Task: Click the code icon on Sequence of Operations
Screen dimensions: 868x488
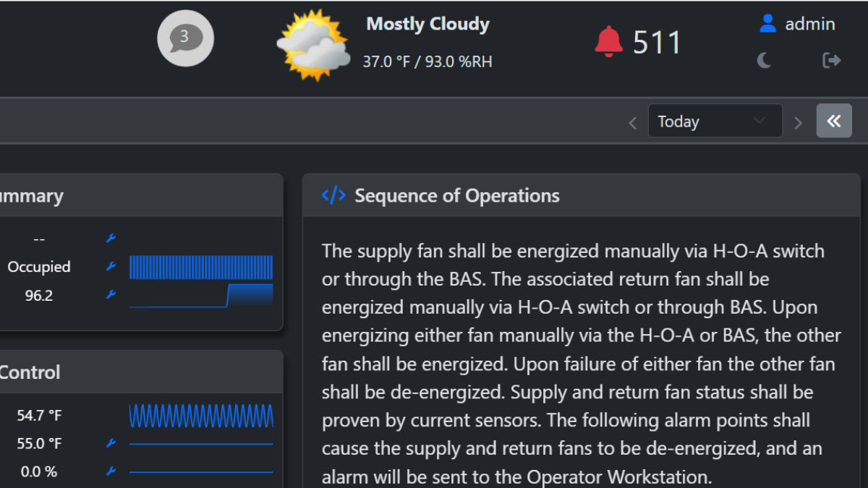Action: click(x=333, y=194)
